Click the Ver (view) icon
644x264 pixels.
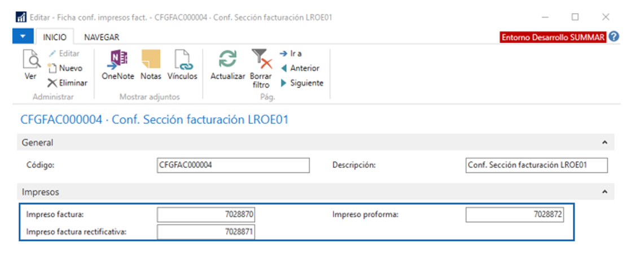31,60
